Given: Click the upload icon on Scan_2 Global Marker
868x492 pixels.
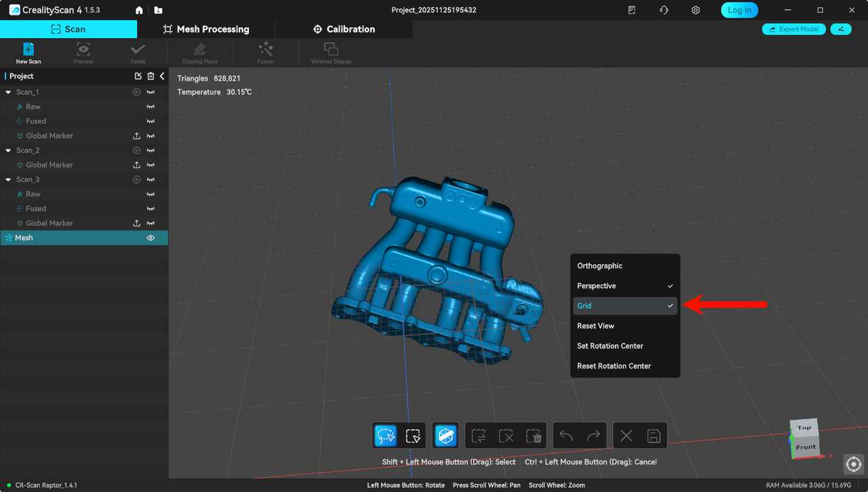Looking at the screenshot, I should [136, 165].
